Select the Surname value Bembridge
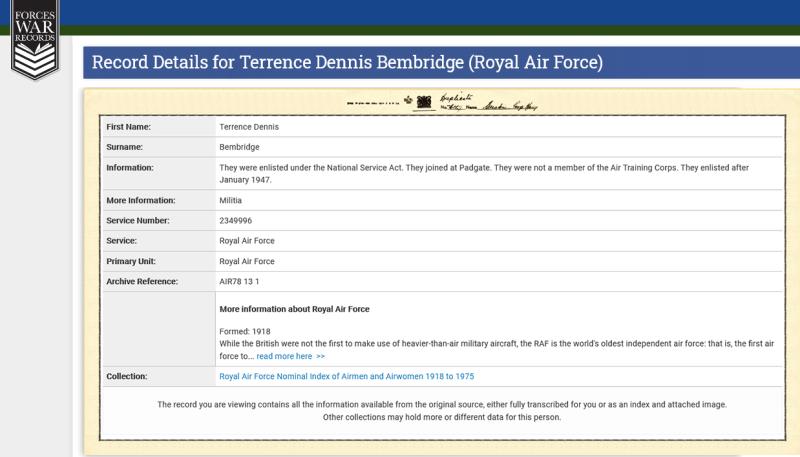The width and height of the screenshot is (800, 457). [x=239, y=147]
